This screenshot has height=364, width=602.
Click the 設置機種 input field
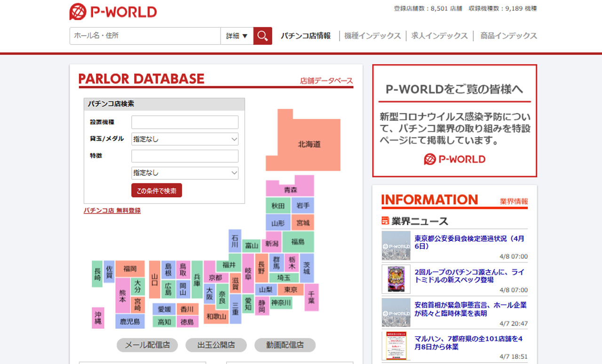point(185,122)
